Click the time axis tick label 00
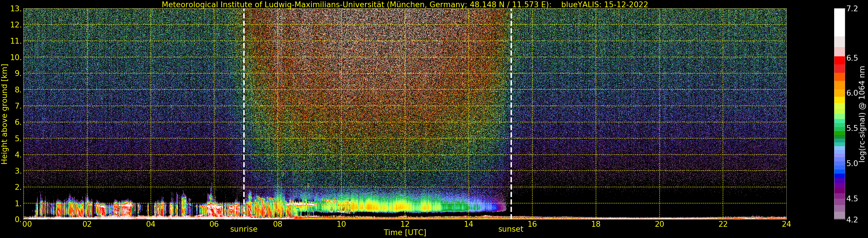This screenshot has width=868, height=238. tap(27, 224)
